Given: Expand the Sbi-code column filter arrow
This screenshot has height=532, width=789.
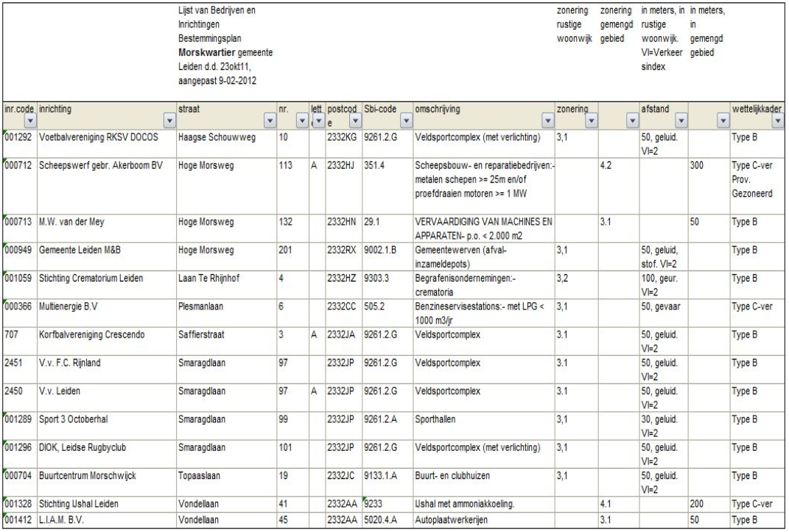Looking at the screenshot, I should point(406,121).
